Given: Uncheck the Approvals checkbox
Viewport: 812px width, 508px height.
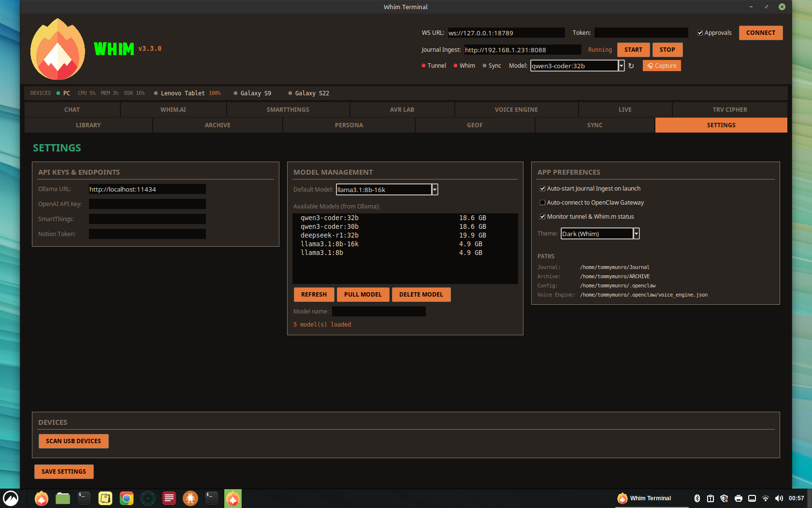Looking at the screenshot, I should point(700,32).
